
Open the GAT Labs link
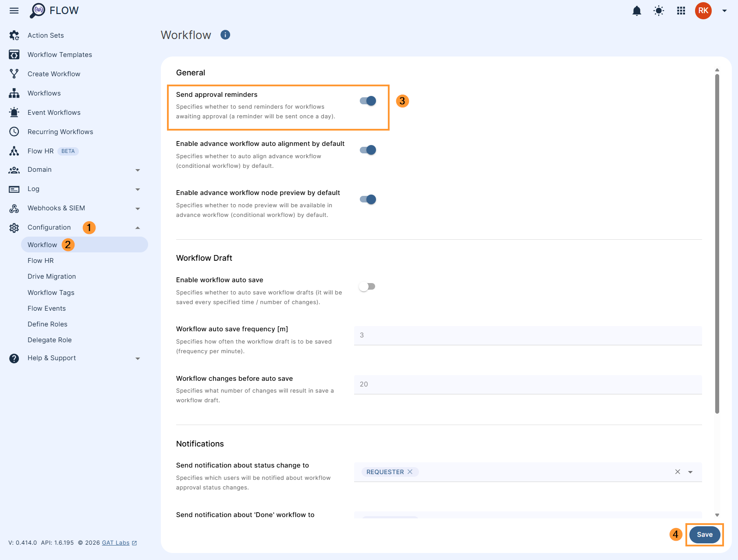pyautogui.click(x=116, y=542)
